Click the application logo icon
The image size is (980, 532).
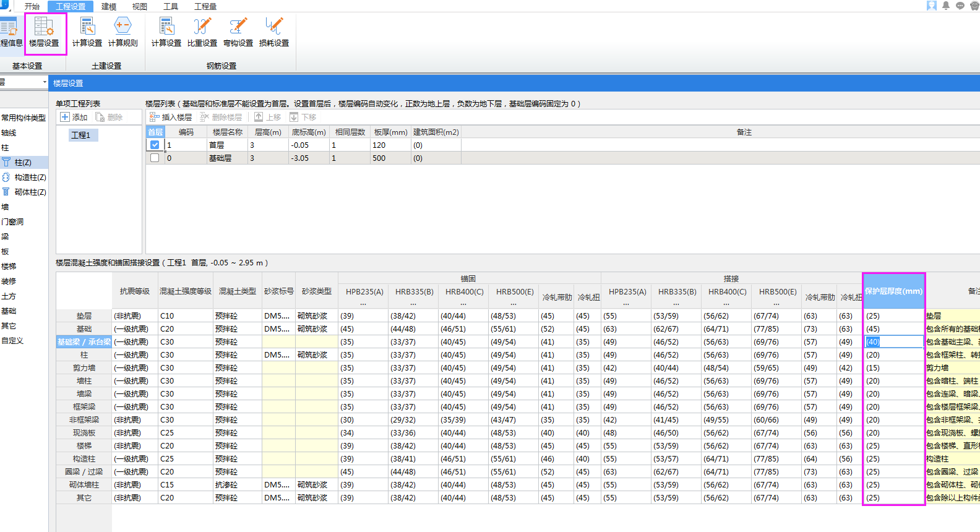tap(5, 6)
